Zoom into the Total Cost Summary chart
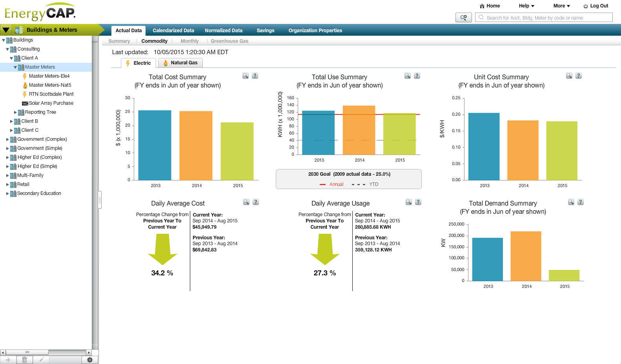The width and height of the screenshot is (621, 364). click(x=246, y=76)
